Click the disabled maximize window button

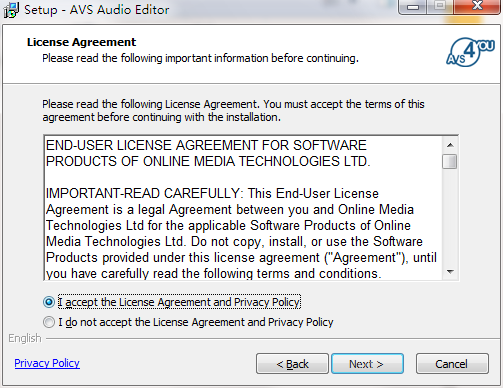click(x=440, y=7)
